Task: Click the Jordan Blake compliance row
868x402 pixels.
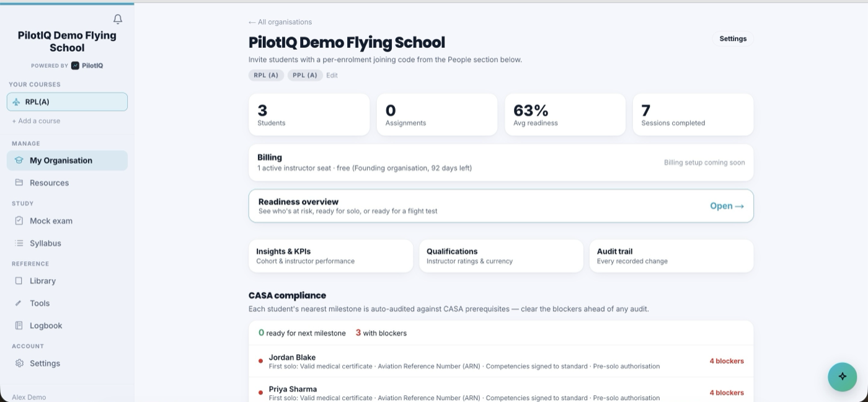Action: [501, 361]
